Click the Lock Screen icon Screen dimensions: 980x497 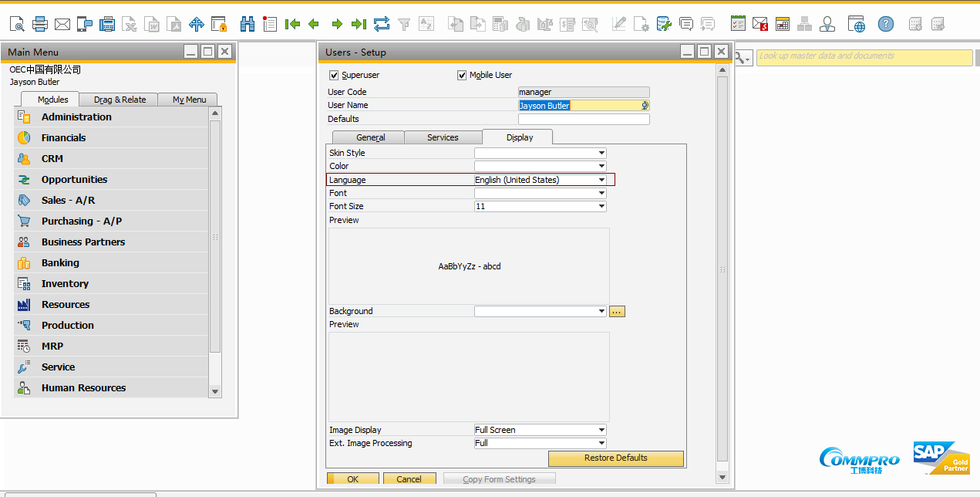coord(219,24)
